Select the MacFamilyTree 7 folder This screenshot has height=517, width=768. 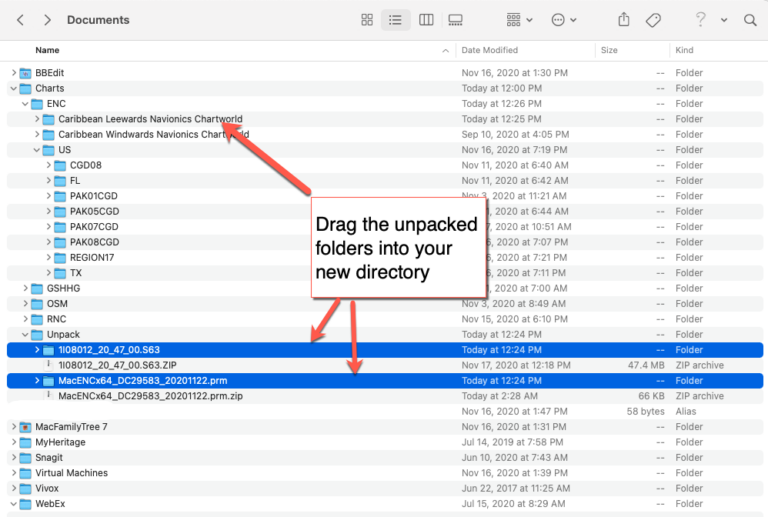tap(71, 427)
